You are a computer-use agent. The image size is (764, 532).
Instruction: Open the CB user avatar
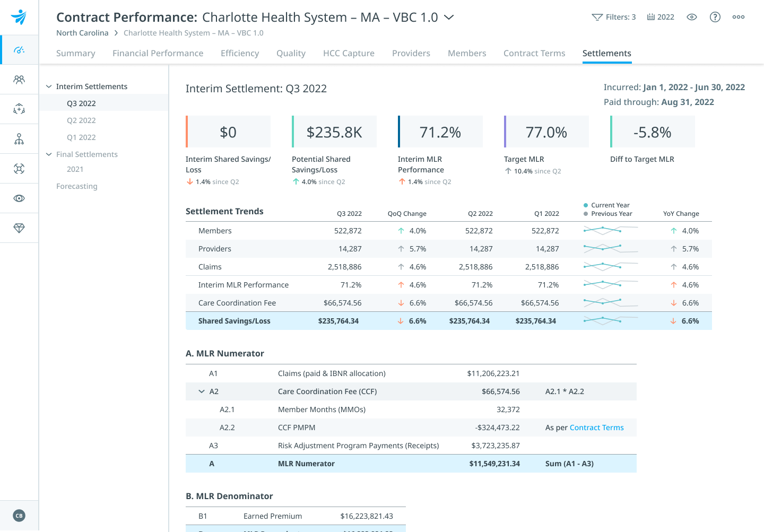[19, 516]
